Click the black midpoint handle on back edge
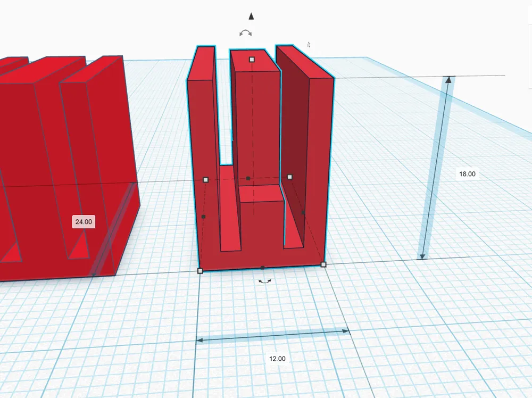 click(x=248, y=178)
